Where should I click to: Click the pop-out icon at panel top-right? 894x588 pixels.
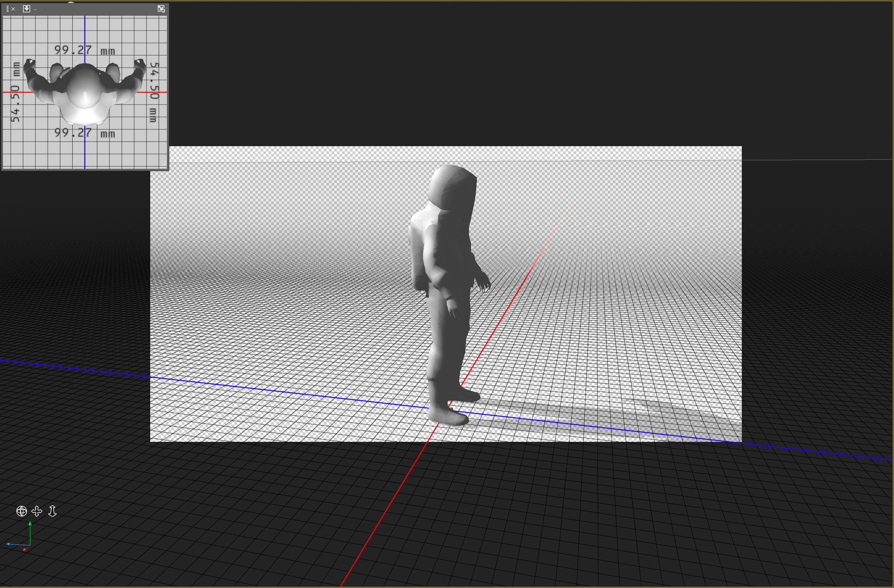coord(161,9)
